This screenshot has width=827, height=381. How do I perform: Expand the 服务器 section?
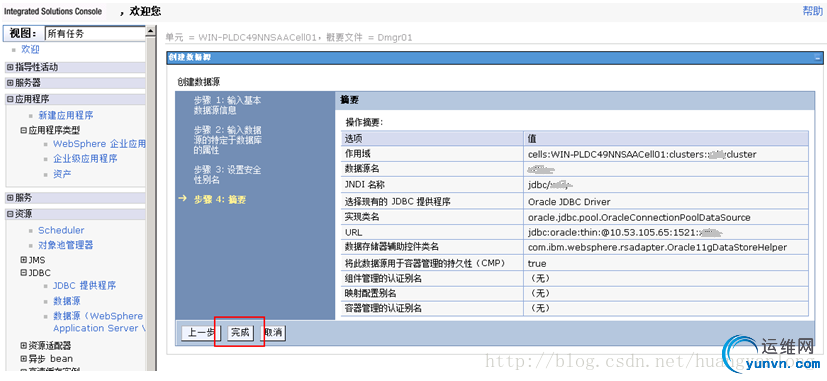11,83
